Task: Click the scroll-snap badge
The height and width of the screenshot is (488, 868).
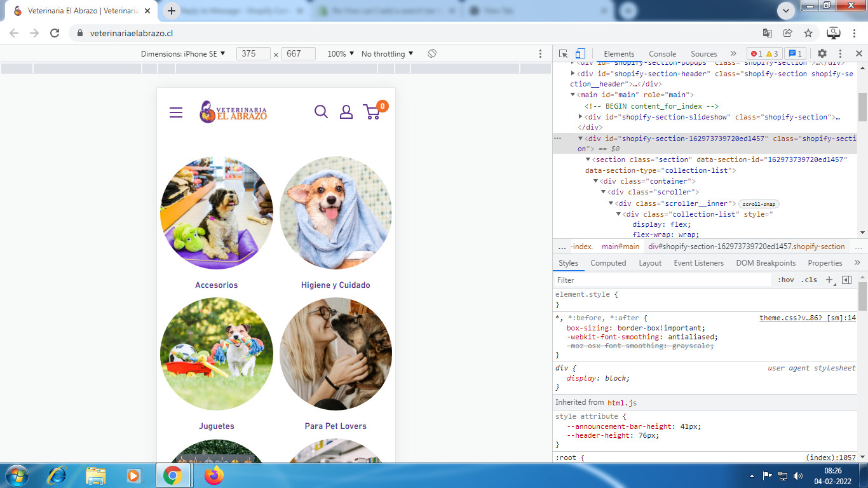Action: (x=759, y=204)
